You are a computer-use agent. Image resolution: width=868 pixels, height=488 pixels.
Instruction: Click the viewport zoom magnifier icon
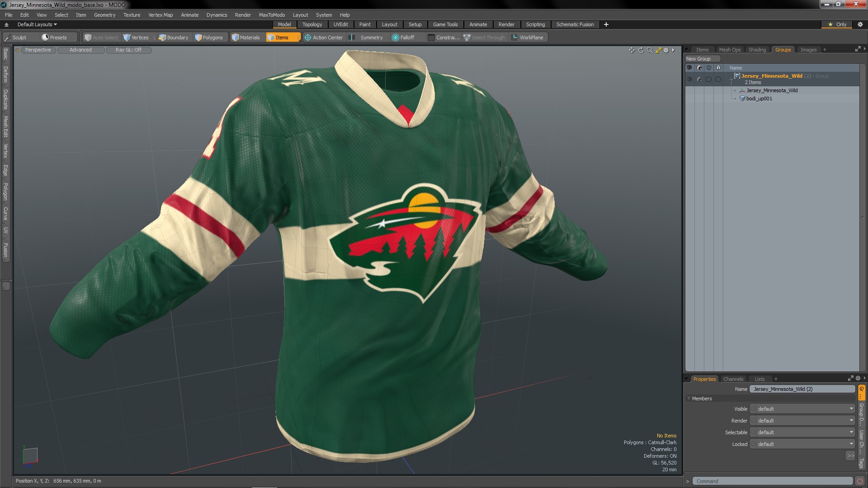(650, 50)
